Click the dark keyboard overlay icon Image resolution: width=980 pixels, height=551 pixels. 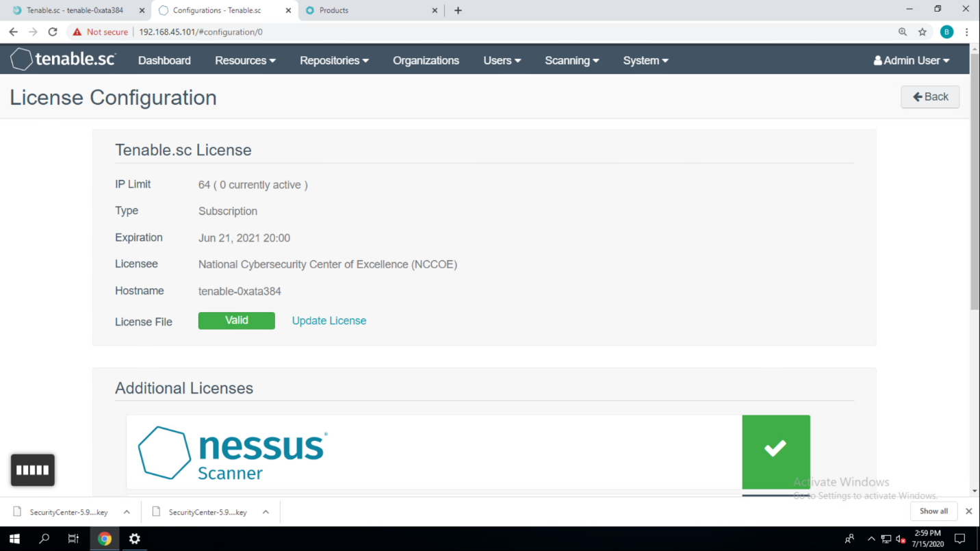pyautogui.click(x=33, y=470)
